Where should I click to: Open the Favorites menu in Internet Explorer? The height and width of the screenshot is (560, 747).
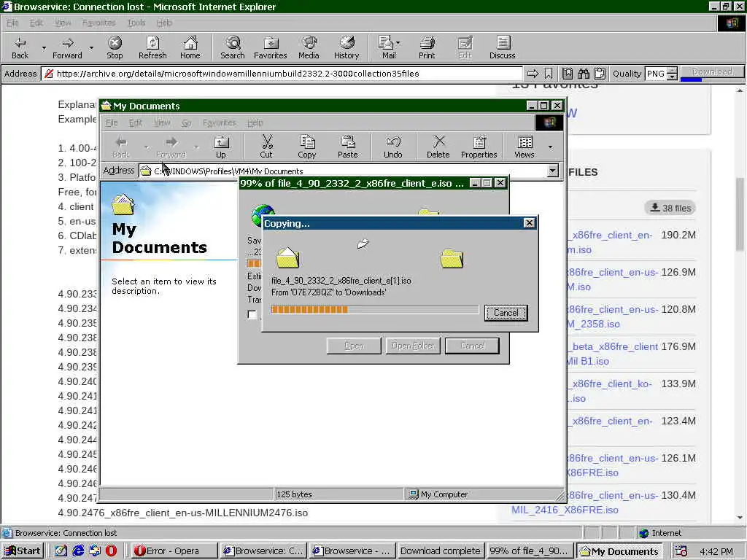[98, 23]
